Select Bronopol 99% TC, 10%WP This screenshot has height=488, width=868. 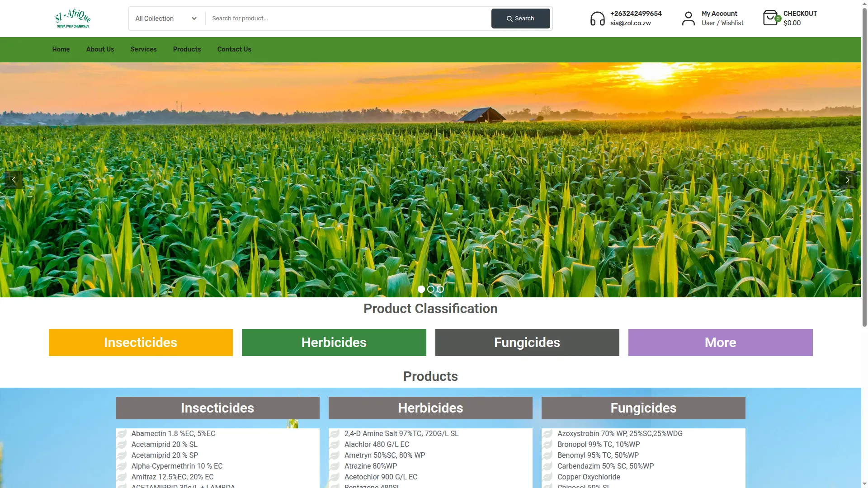tap(599, 445)
